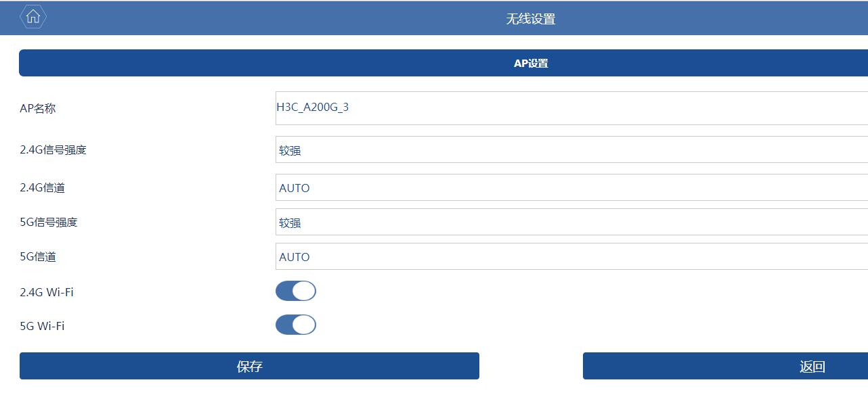The width and height of the screenshot is (868, 397).
Task: Focus the AP名称 field containing H3C_A200G_3
Action: (x=571, y=108)
